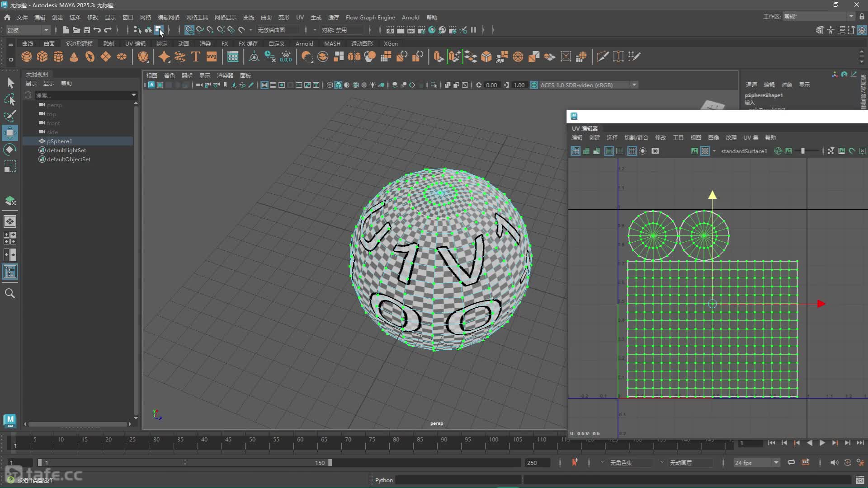Select the polygon sphere creation tool
The height and width of the screenshot is (488, 868).
tap(26, 56)
